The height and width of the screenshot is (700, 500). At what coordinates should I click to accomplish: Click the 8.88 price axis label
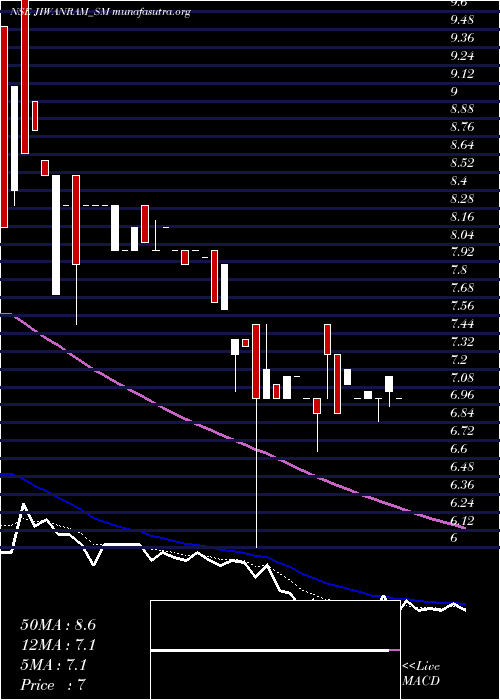(462, 109)
